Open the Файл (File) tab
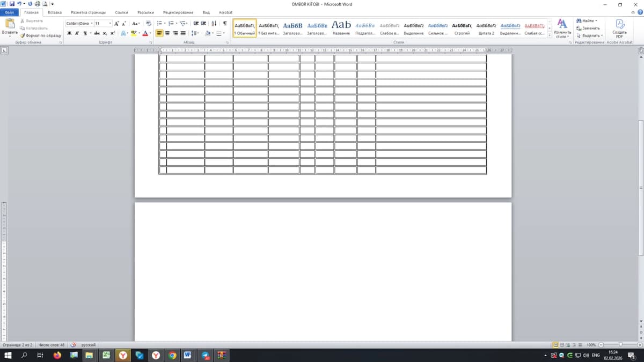 point(9,12)
